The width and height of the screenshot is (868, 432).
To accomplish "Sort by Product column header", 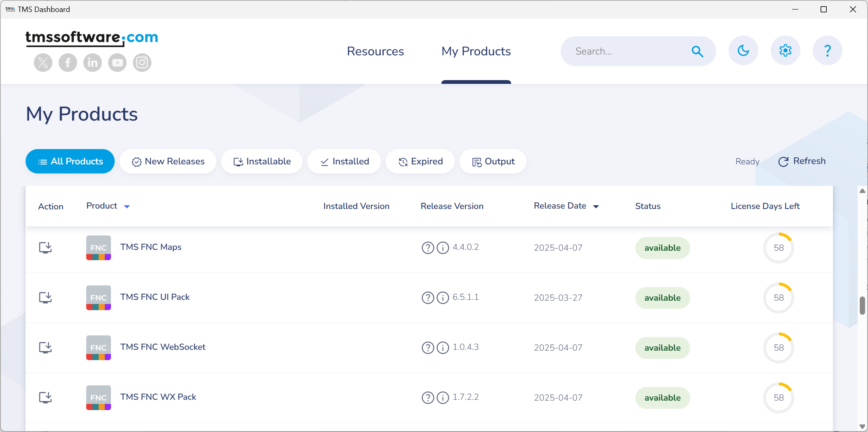I will [102, 206].
